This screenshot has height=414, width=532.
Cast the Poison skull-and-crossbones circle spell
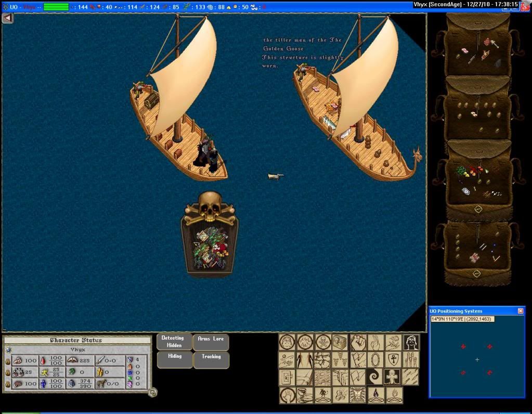click(323, 342)
